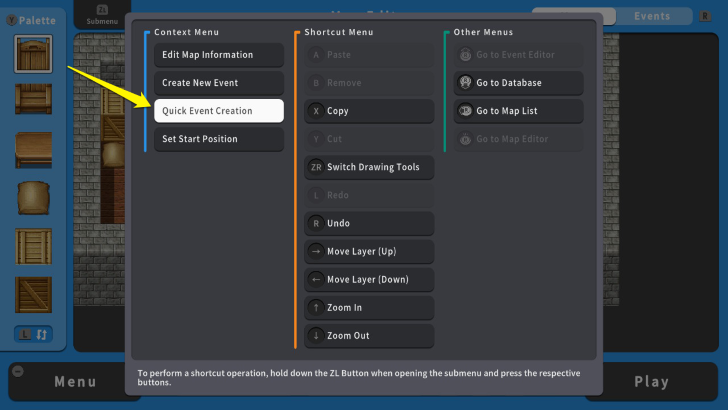Select the wooden door tile in Palette
The width and height of the screenshot is (728, 410).
(33, 54)
